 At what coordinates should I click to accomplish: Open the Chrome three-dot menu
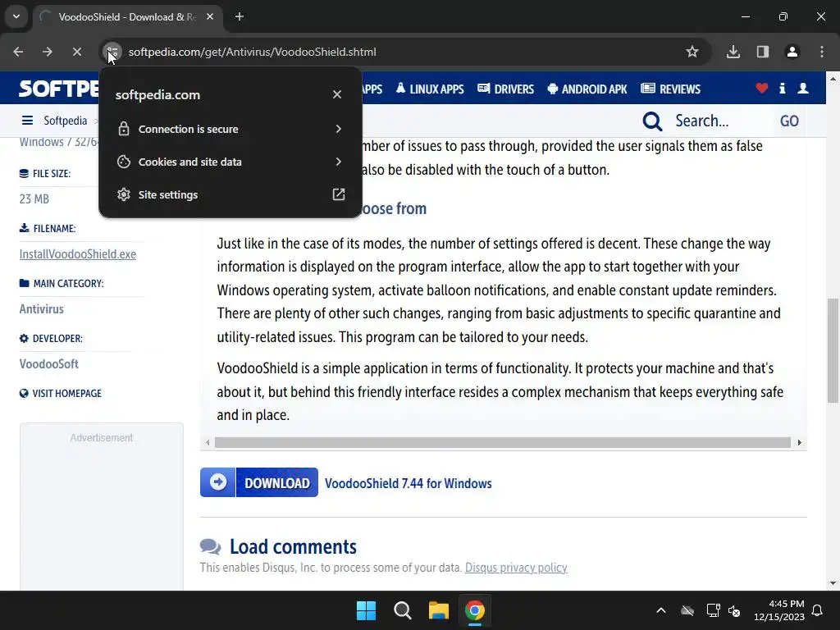(x=822, y=52)
